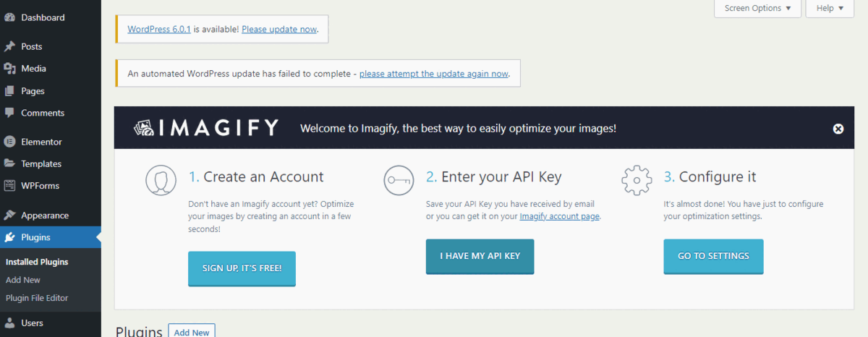Follow the Imagify account page link
This screenshot has width=868, height=337.
(560, 216)
